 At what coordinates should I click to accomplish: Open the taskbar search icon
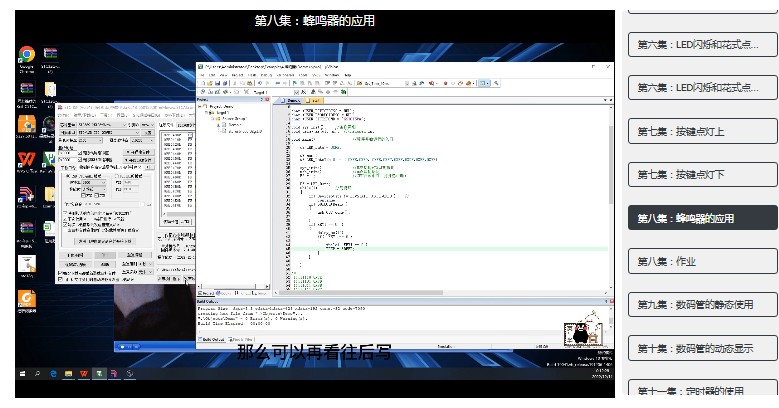pos(38,373)
